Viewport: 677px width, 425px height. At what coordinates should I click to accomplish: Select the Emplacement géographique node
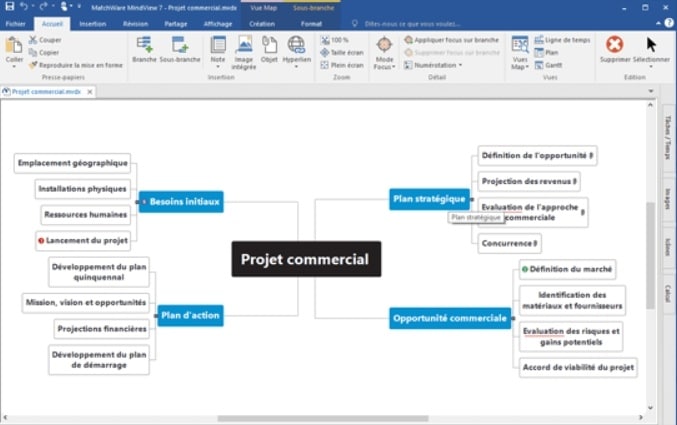[73, 163]
